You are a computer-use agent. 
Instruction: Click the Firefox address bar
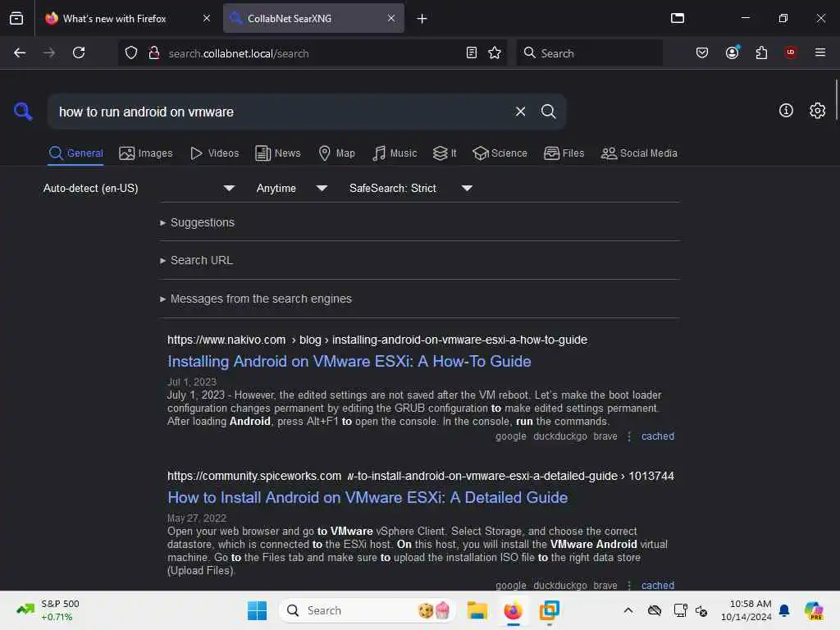point(313,53)
